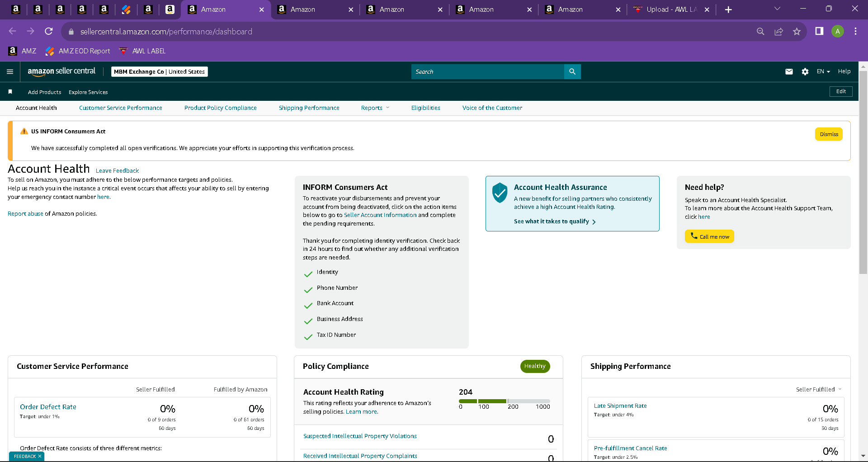Click the Chrome forward arrow
This screenshot has width=868, height=462.
(30, 31)
